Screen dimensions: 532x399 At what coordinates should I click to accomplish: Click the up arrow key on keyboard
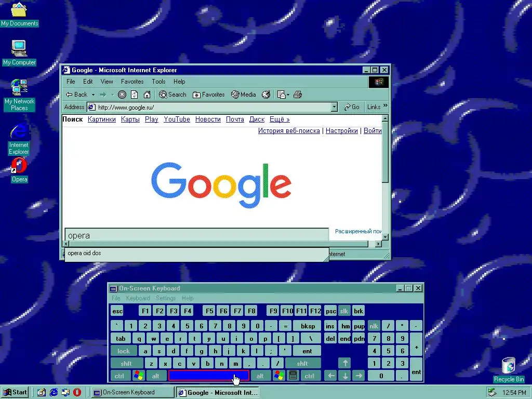coord(345,363)
